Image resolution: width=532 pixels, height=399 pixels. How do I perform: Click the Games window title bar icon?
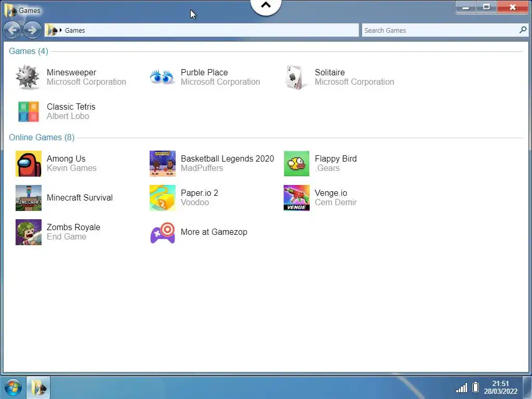click(x=10, y=10)
